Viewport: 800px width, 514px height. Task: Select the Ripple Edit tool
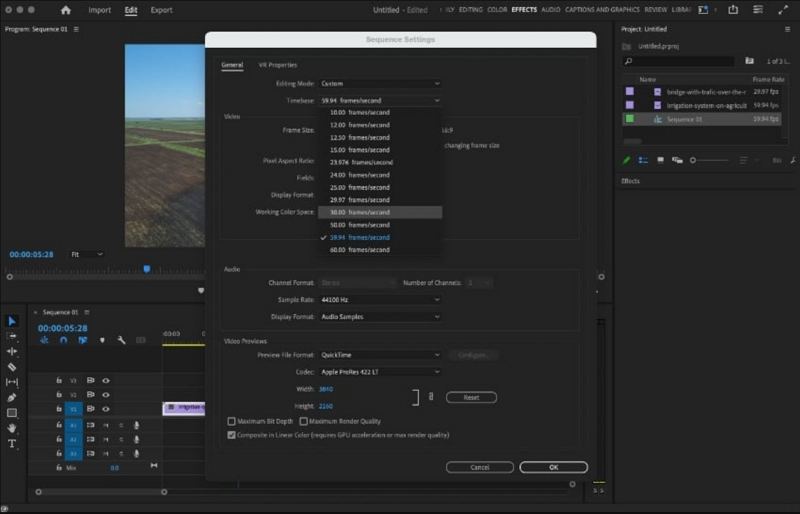[x=12, y=352]
